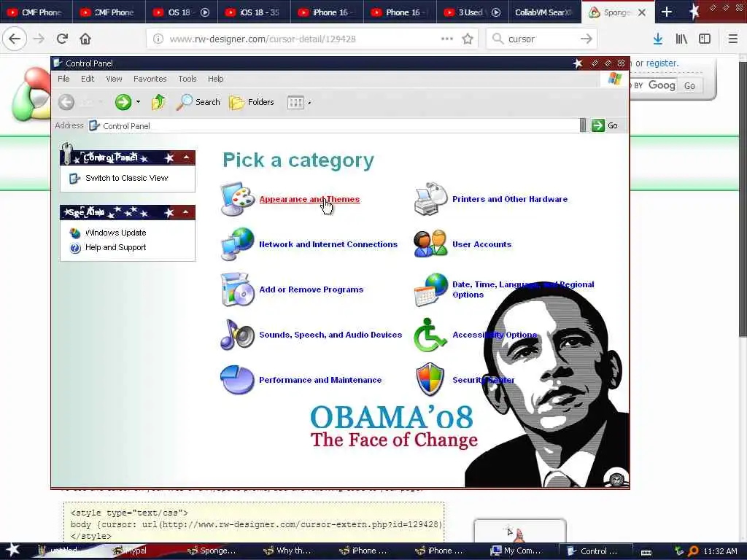Open the page actions three-dot menu
Screen dimensions: 747x560
point(447,39)
